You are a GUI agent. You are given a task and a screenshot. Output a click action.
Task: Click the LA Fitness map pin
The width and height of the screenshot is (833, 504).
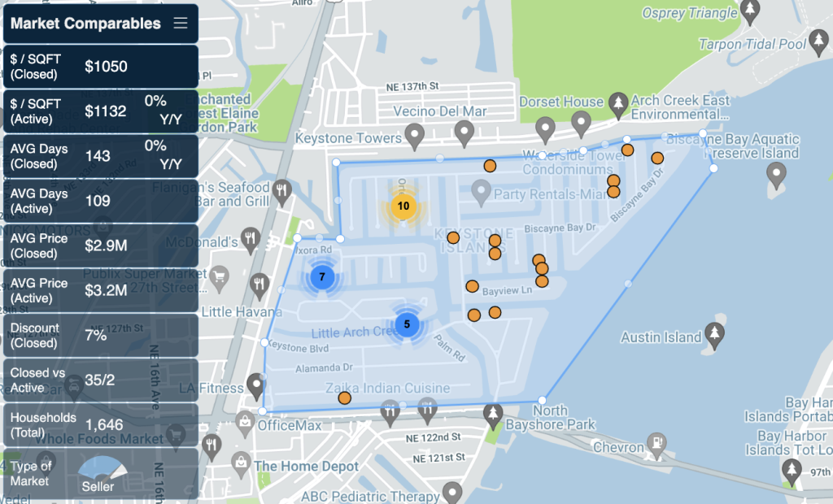click(x=256, y=385)
